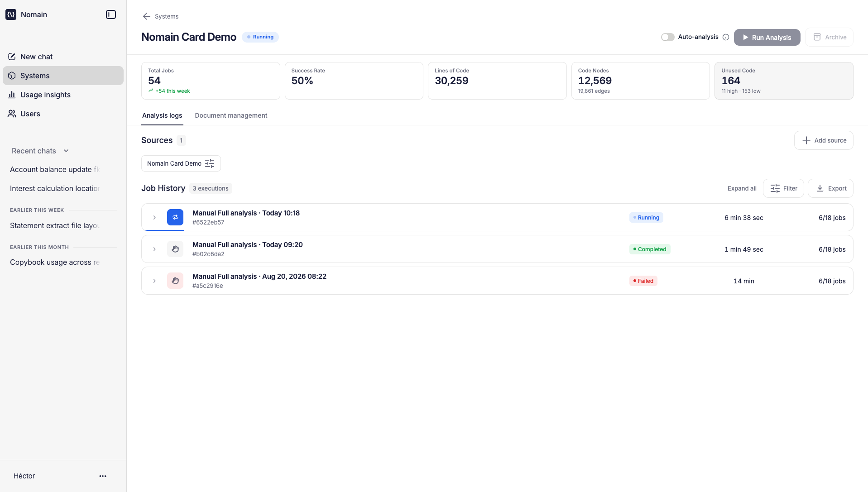868x492 pixels.
Task: Click the New chat pencil icon
Action: pyautogui.click(x=12, y=57)
